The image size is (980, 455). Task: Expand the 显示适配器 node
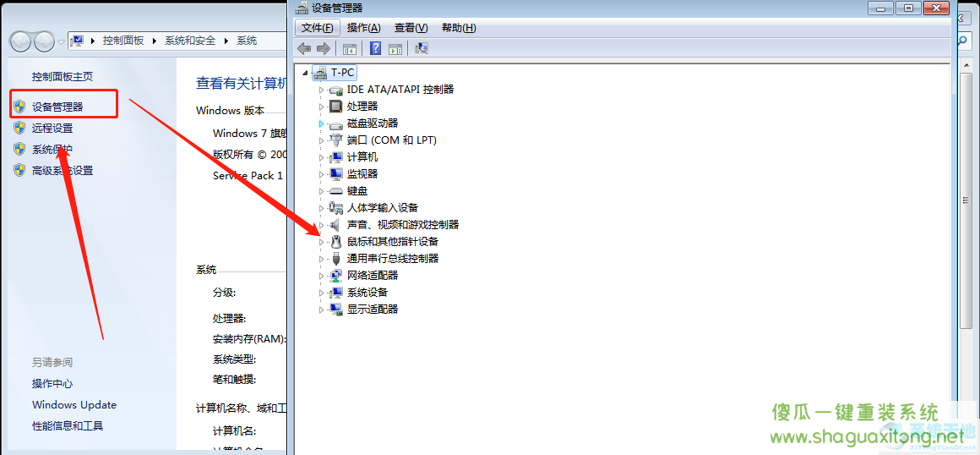pyautogui.click(x=321, y=310)
